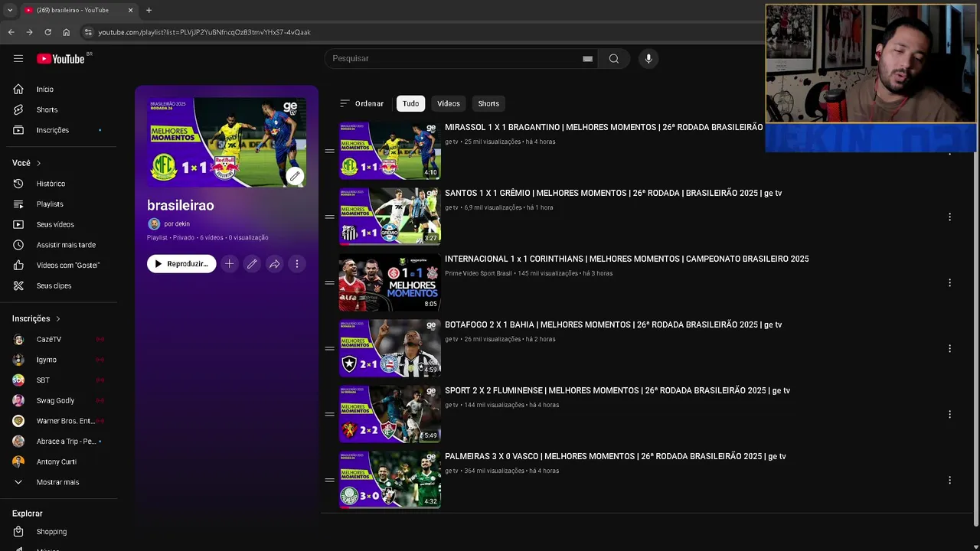Open Palmeiras 3 x 0 Vasco video title
This screenshot has width=980, height=551.
[x=615, y=456]
